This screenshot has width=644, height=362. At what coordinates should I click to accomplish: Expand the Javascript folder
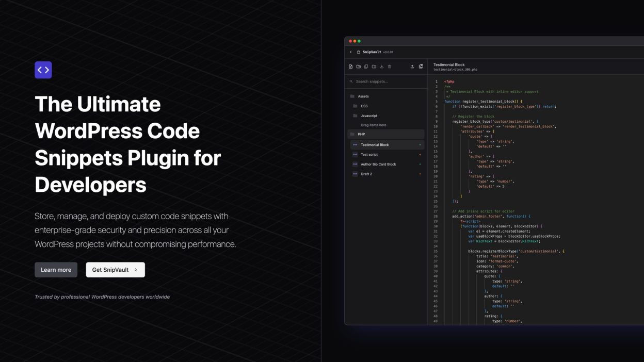pyautogui.click(x=387, y=116)
